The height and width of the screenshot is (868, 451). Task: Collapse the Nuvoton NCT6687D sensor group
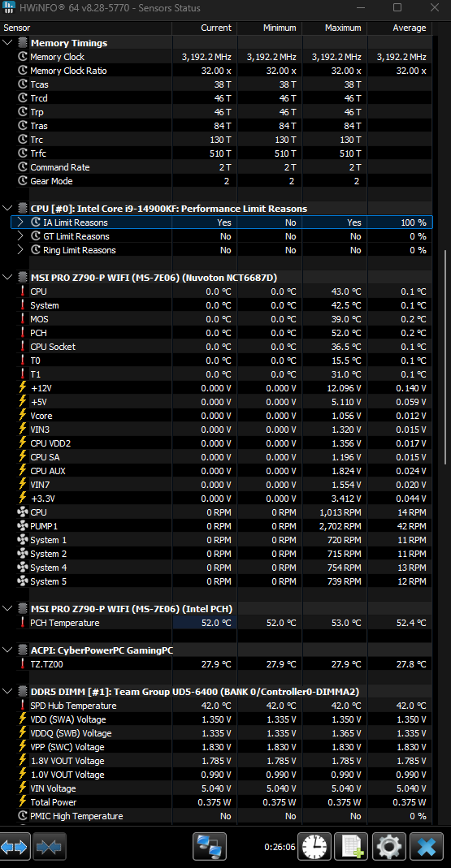(x=8, y=278)
